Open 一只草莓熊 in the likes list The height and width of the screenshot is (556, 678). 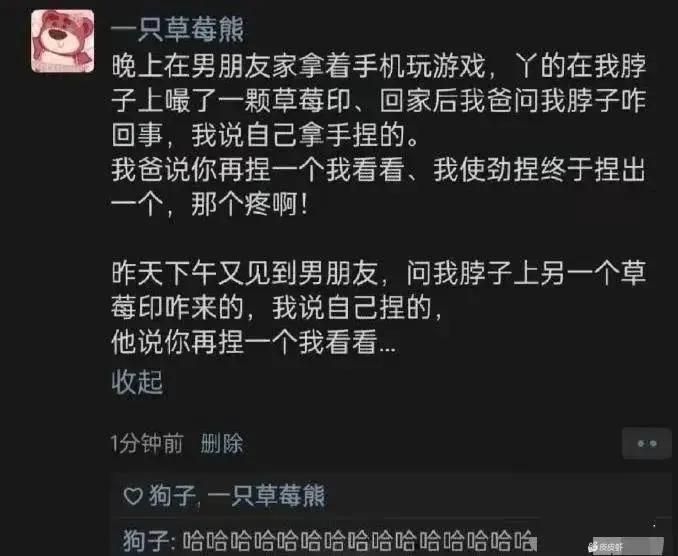tap(266, 495)
